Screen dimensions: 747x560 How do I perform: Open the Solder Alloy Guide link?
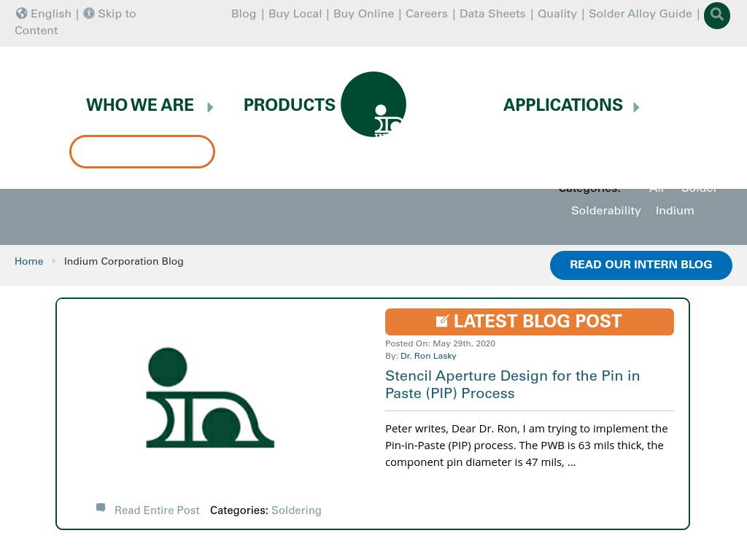pyautogui.click(x=640, y=14)
